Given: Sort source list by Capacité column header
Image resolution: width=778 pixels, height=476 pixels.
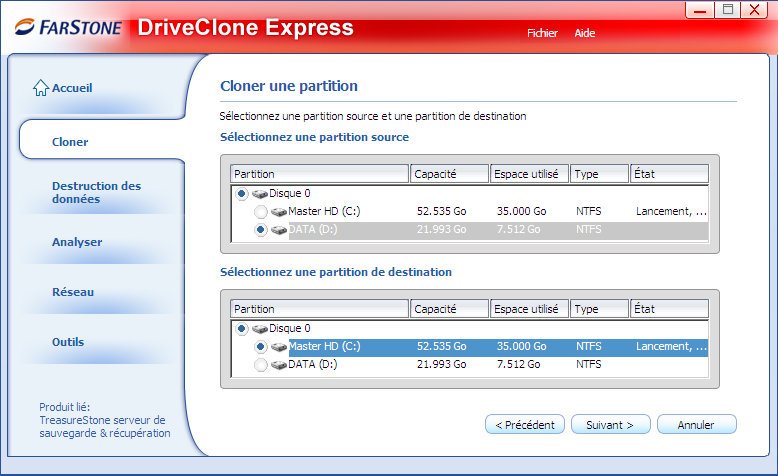Looking at the screenshot, I should click(x=449, y=174).
